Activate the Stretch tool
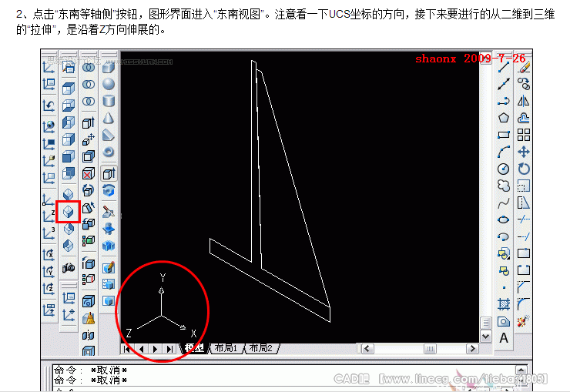The height and width of the screenshot is (392, 570). coord(524,203)
